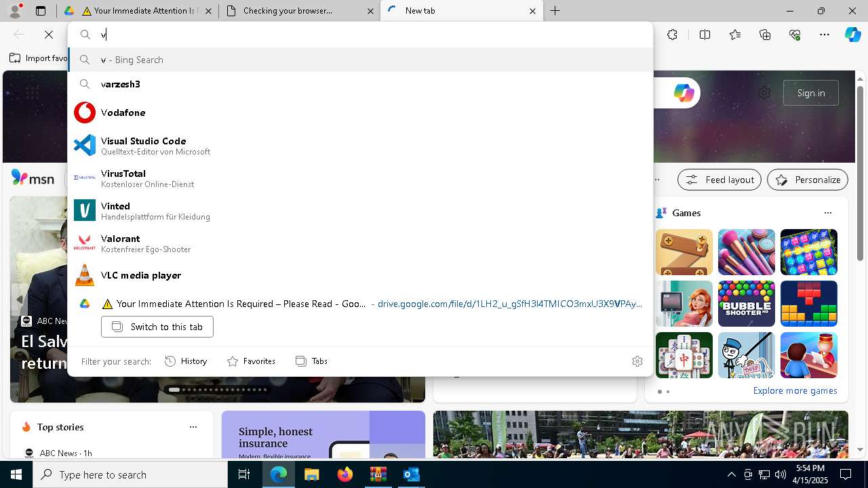Select varzesh3 search suggestion
Image resolution: width=868 pixels, height=488 pixels.
[360, 84]
